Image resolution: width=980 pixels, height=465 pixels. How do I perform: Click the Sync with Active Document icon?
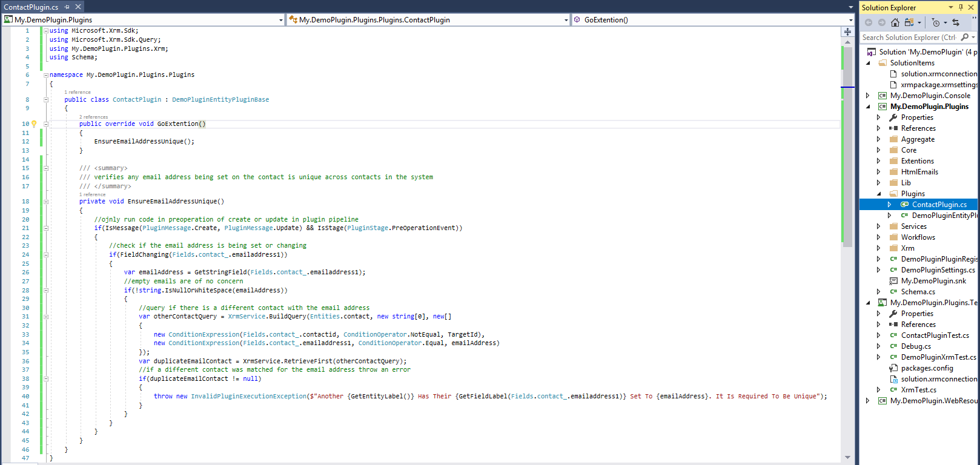tap(956, 22)
